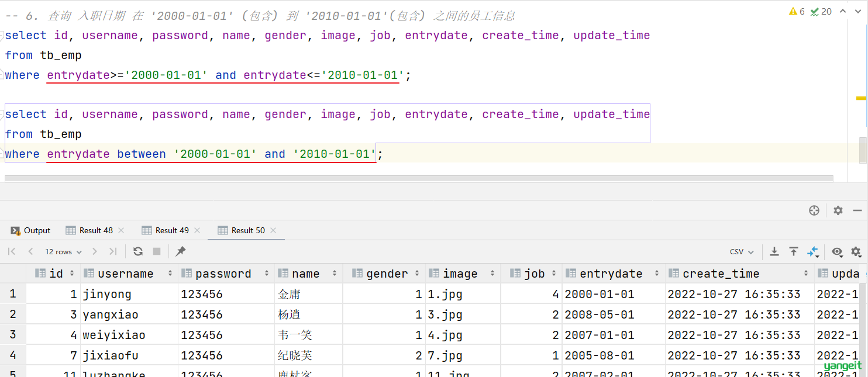Sort by the name column arrows
This screenshot has height=377, width=868.
[335, 274]
